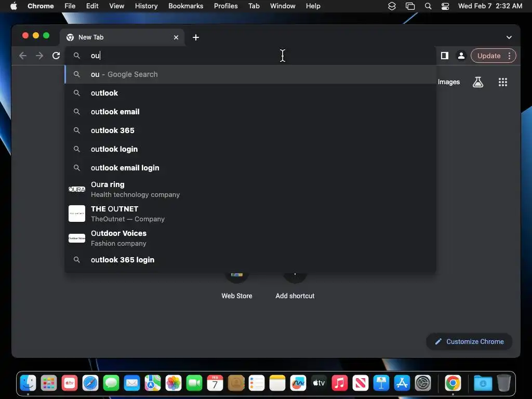532x399 pixels.
Task: Open Reminders from the Dock
Action: [257, 383]
